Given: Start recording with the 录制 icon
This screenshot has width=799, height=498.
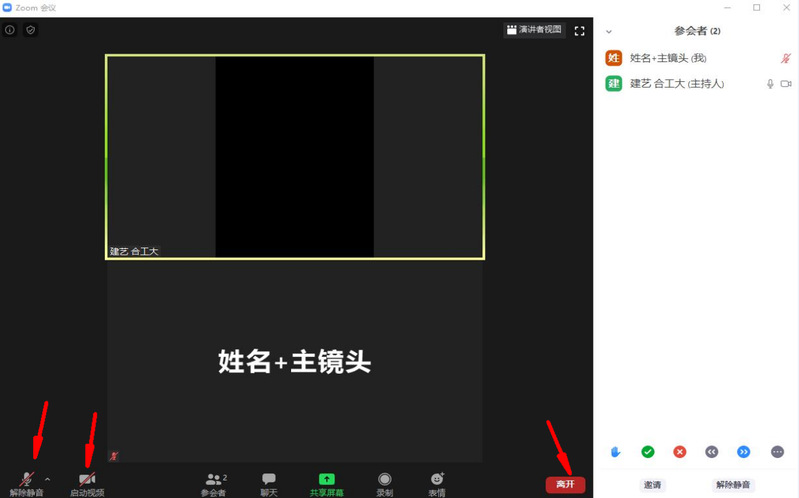Looking at the screenshot, I should pos(384,480).
